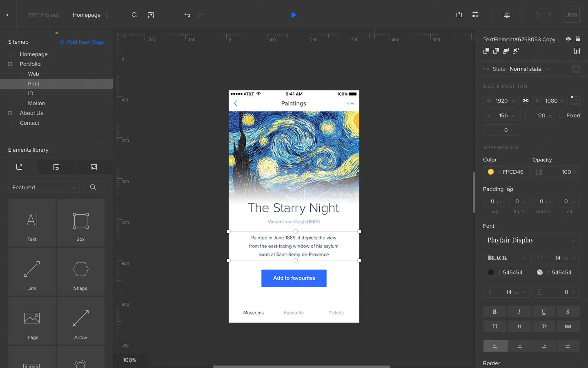Viewport: 588px width, 368px height.
Task: Click the yellow FFCD46 color swatch
Action: 490,172
